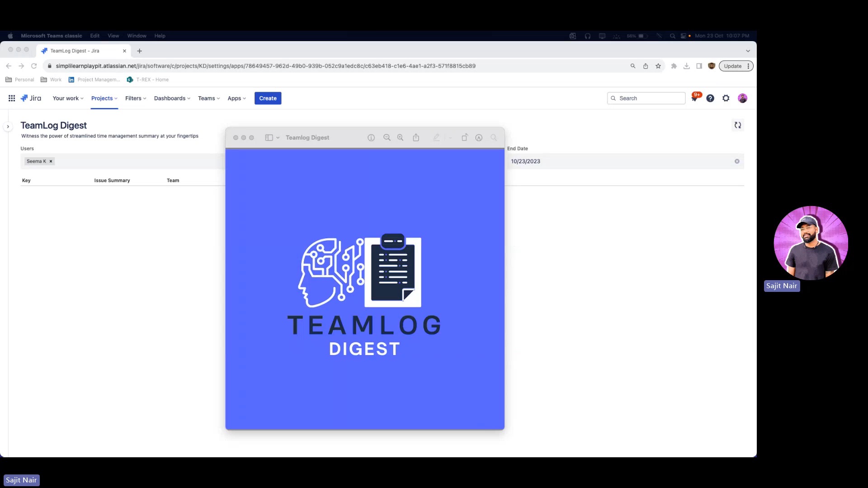This screenshot has height=488, width=868.
Task: Open Jira help question mark icon
Action: [710, 98]
